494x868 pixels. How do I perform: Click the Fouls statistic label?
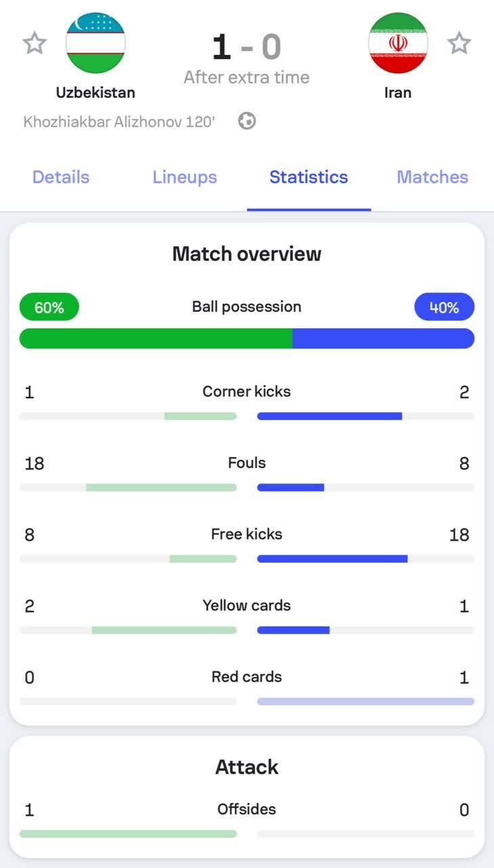tap(247, 463)
